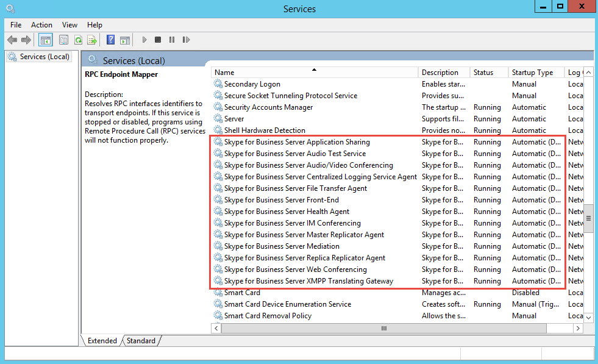
Task: Click gear icon of Skype Application Sharing service
Action: pos(218,142)
